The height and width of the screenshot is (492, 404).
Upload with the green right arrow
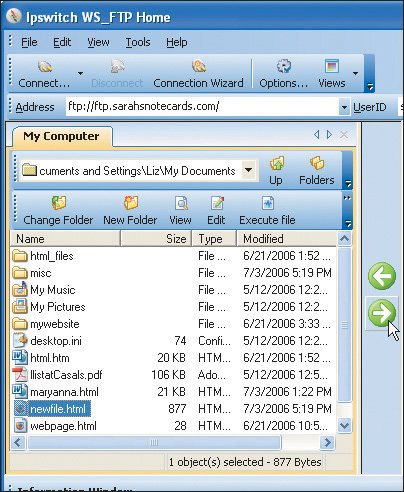pos(382,313)
